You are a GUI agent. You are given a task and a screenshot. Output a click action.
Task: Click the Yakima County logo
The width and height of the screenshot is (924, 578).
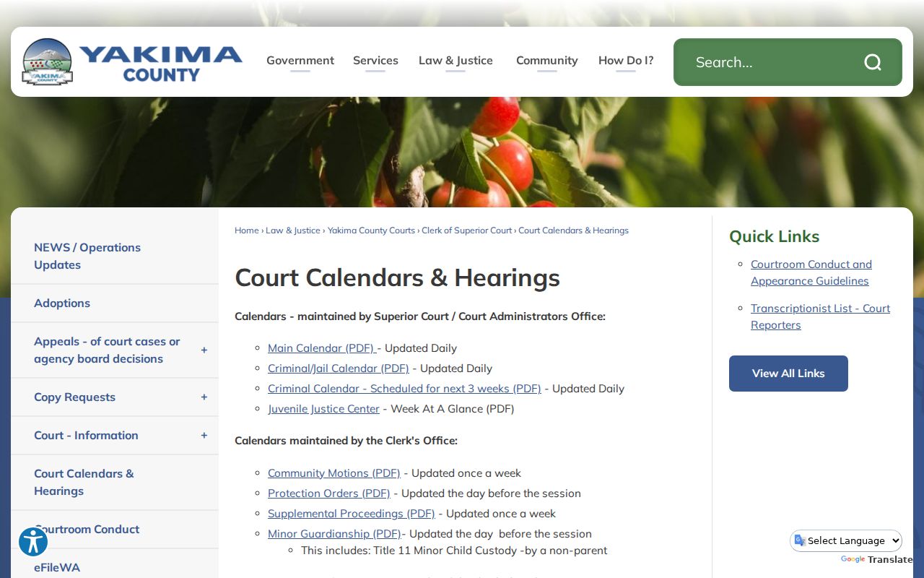click(x=132, y=62)
